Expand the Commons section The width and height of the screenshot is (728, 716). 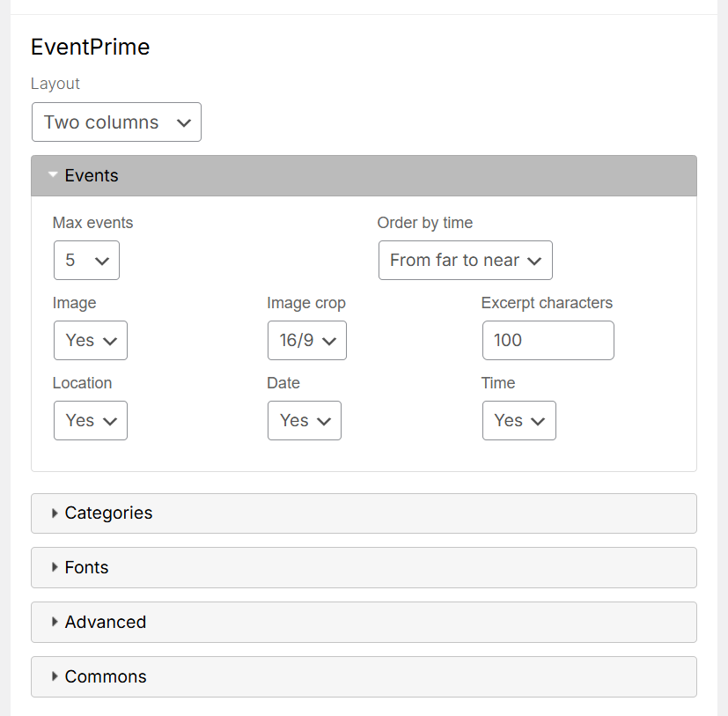(x=364, y=676)
